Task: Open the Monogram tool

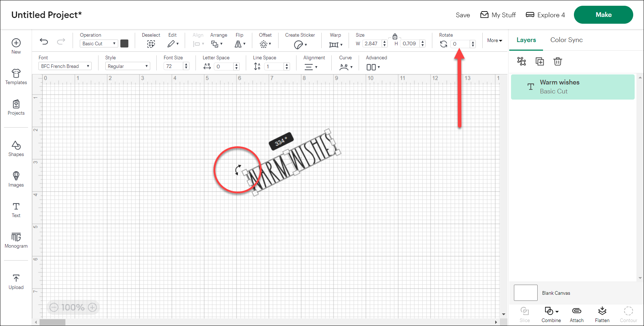Action: click(x=16, y=240)
